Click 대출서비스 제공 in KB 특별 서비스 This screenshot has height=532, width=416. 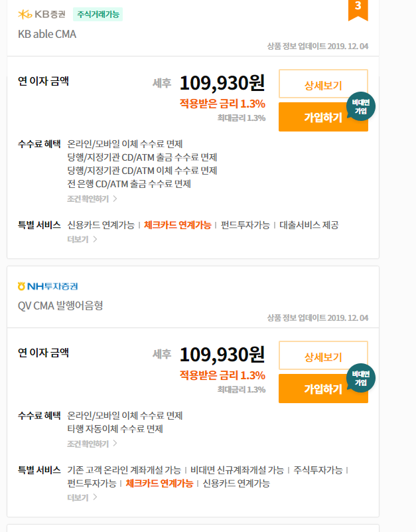click(x=309, y=225)
